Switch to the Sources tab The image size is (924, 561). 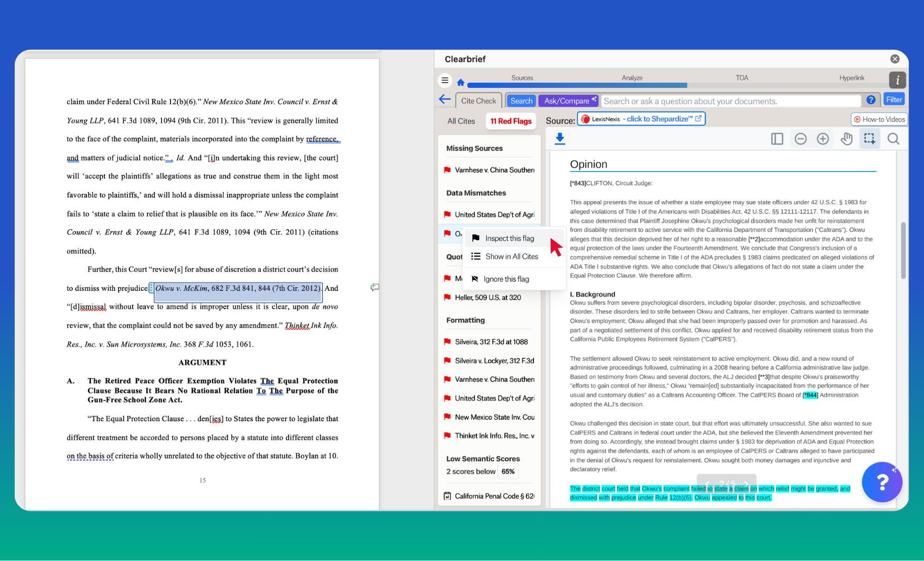point(522,78)
